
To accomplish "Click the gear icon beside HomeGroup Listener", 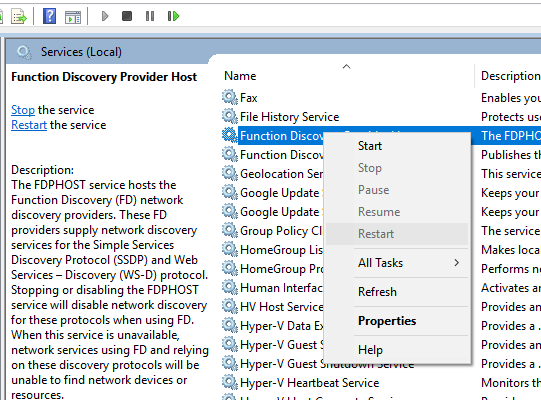I will pyautogui.click(x=229, y=249).
